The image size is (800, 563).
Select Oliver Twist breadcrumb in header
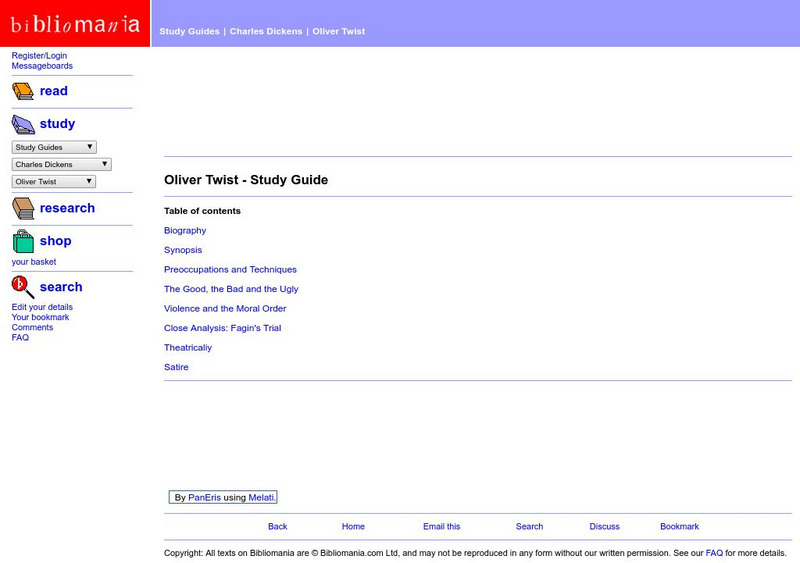click(x=339, y=31)
